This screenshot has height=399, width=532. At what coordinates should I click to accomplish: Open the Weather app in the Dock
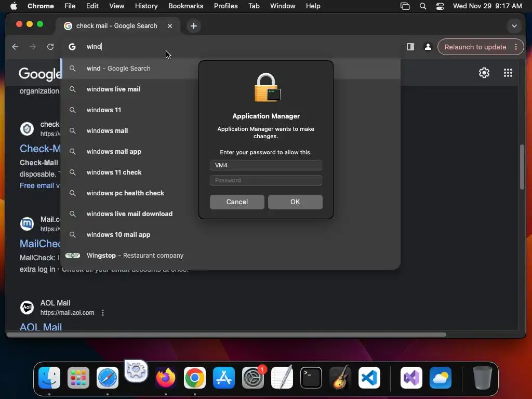(441, 378)
